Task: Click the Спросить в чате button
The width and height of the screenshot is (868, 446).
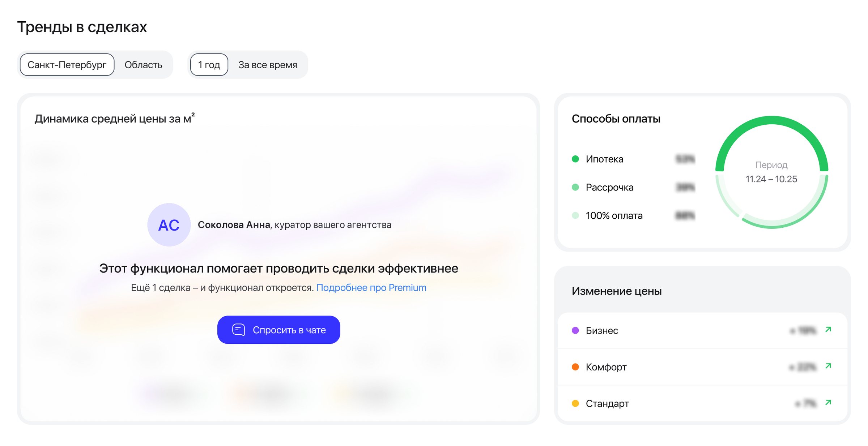Action: click(x=278, y=330)
